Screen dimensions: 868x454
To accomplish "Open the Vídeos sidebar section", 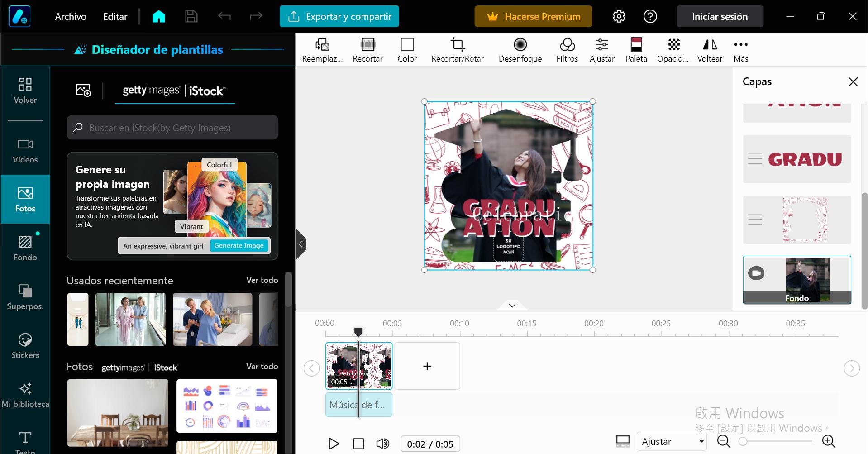I will coord(25,151).
